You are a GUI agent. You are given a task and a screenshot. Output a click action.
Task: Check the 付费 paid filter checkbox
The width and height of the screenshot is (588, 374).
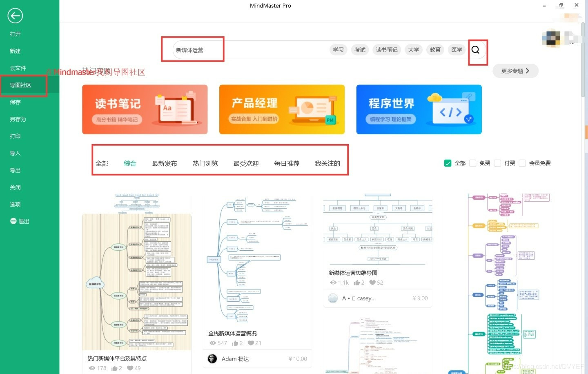click(497, 163)
